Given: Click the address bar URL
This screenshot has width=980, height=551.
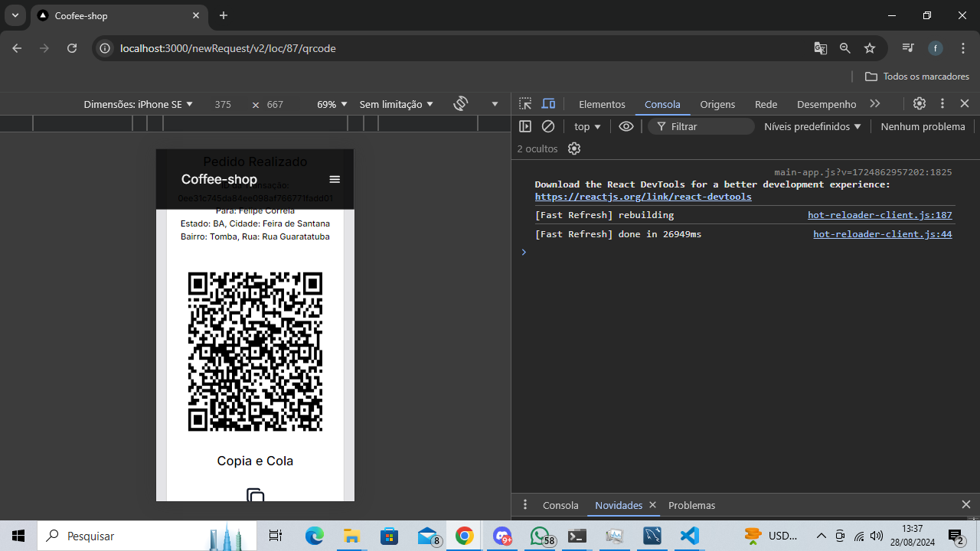Looking at the screenshot, I should pos(228,48).
